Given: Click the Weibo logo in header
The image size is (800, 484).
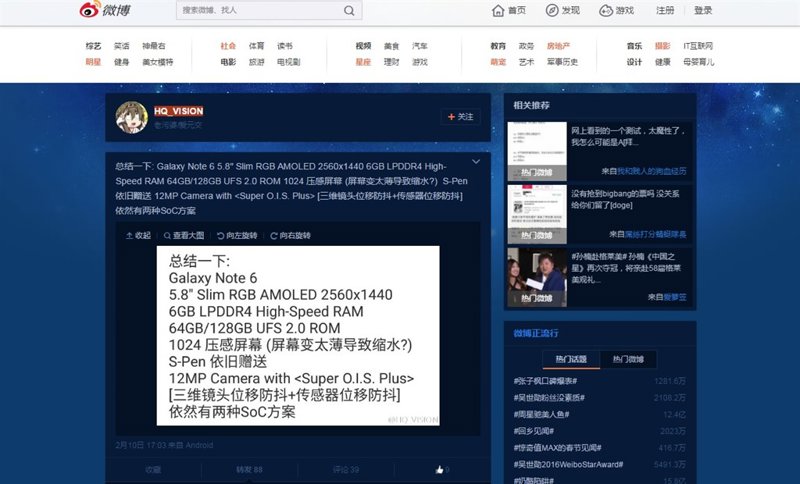Looking at the screenshot, I should tap(114, 11).
